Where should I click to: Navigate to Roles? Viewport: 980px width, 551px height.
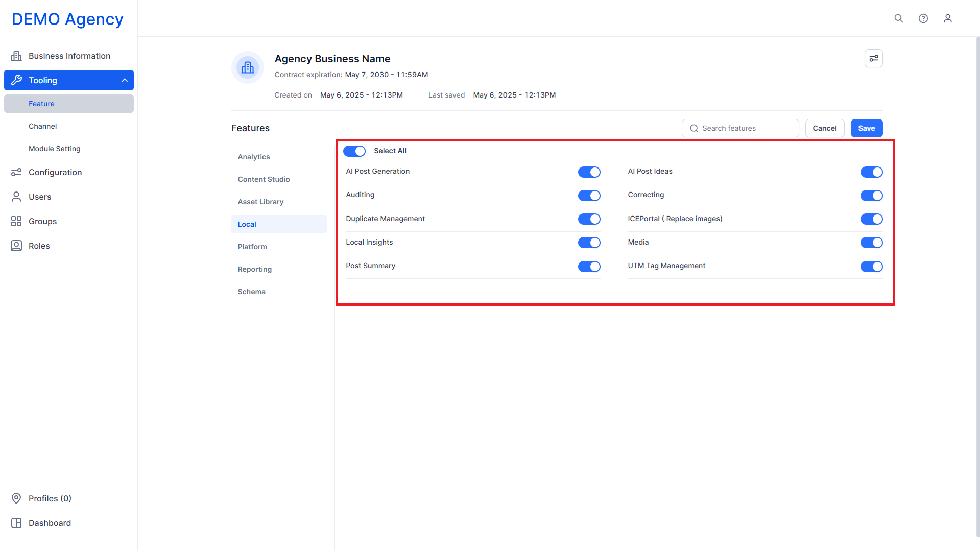point(69,246)
